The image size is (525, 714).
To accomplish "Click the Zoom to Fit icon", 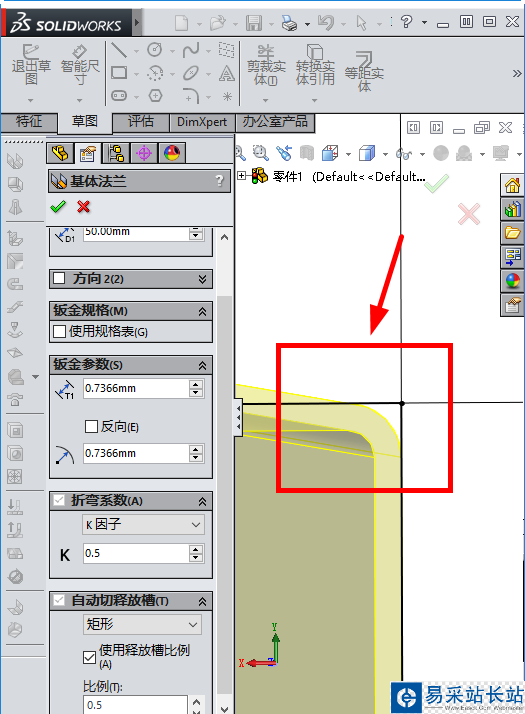I will click(x=240, y=153).
